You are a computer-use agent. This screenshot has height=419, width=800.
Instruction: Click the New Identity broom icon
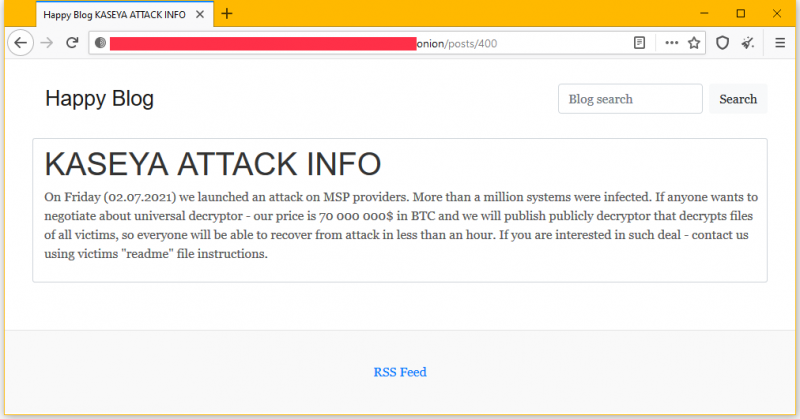[x=747, y=43]
